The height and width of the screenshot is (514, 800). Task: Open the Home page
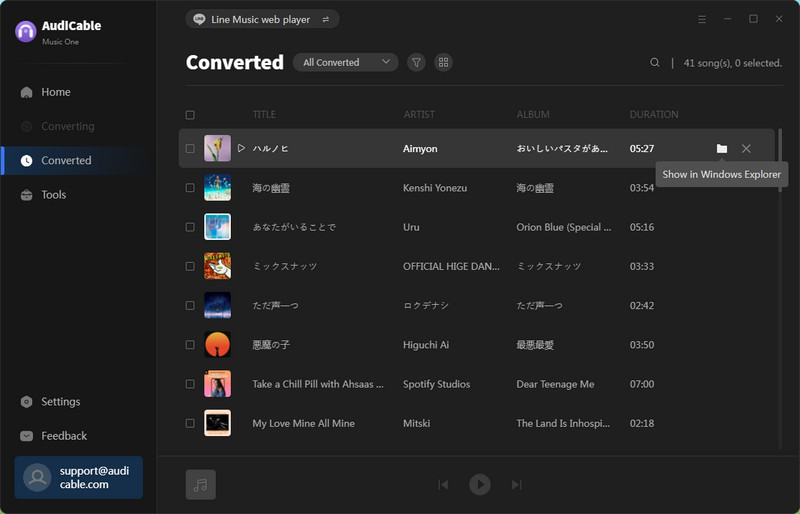click(46, 92)
